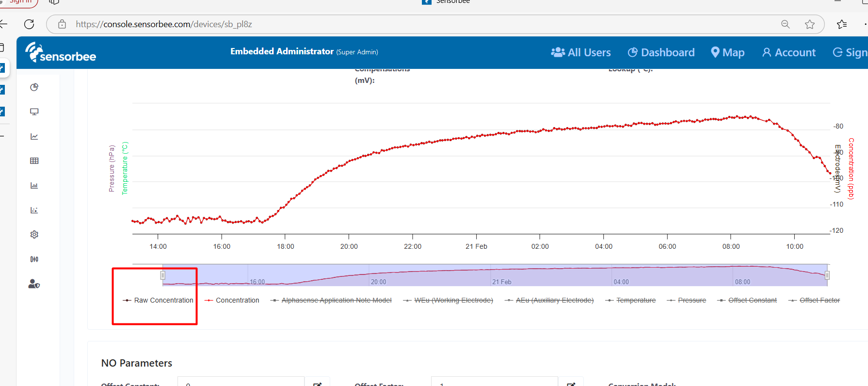This screenshot has width=868, height=386.
Task: Click the edit icon beside Offset Factor
Action: tap(571, 384)
